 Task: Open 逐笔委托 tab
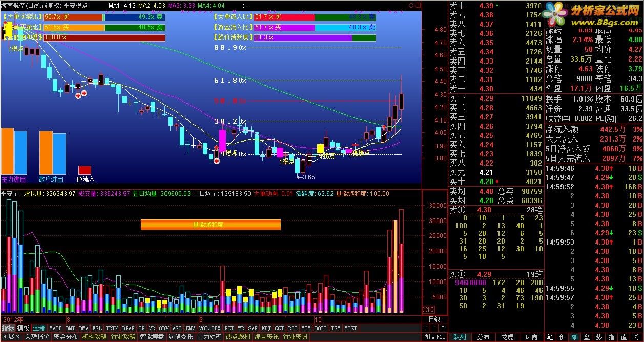[x=180, y=337]
